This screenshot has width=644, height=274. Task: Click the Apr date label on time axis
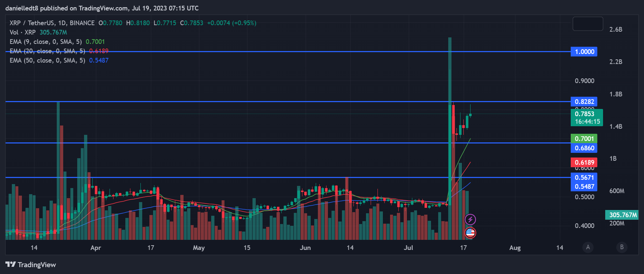[96, 248]
